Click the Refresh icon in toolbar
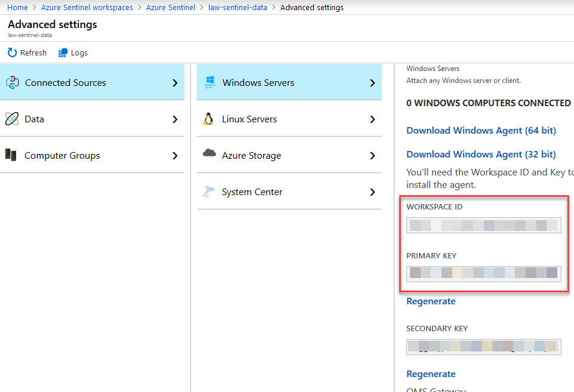 point(13,53)
